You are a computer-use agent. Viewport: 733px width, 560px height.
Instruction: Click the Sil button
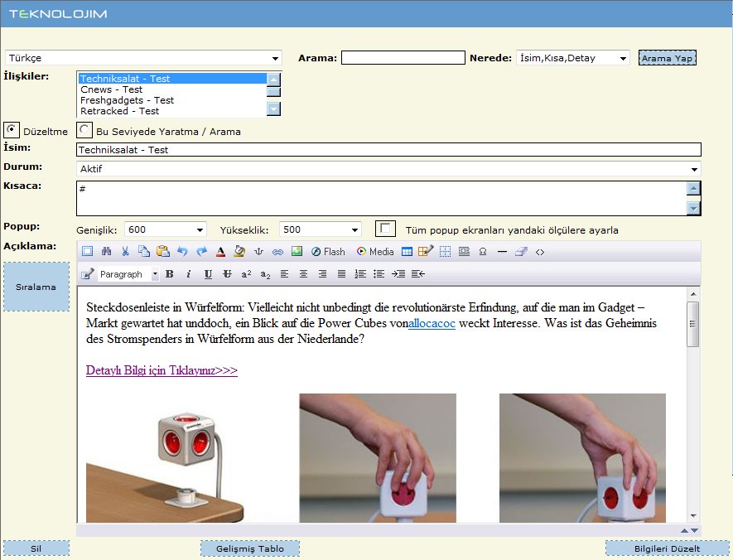click(36, 548)
